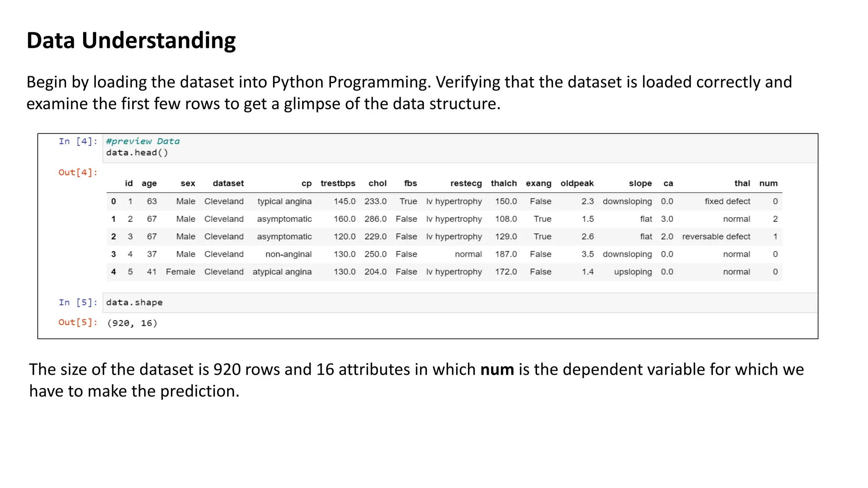The width and height of the screenshot is (868, 488).
Task: Select the 'oldpeak' column header
Action: click(577, 183)
